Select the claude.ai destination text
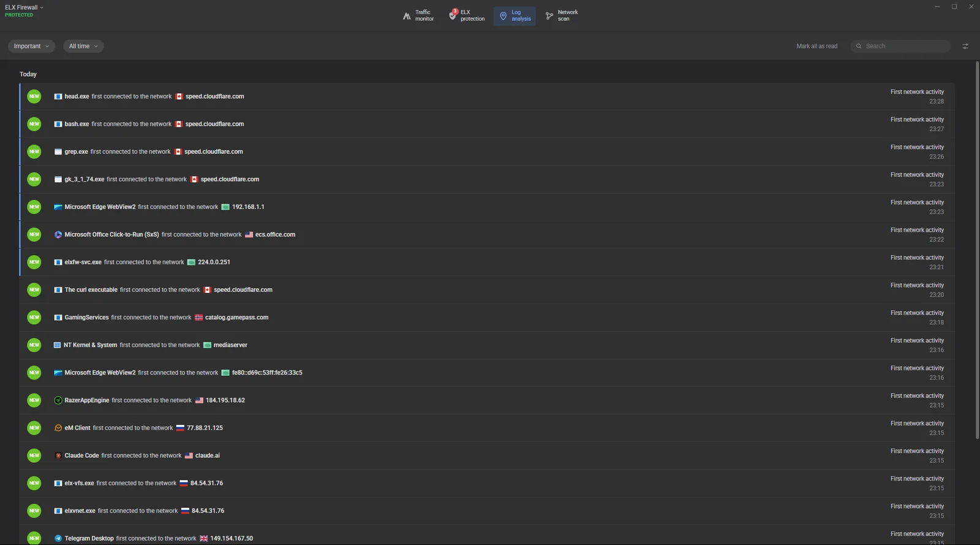Screen dimensions: 980x545 [x=208, y=455]
